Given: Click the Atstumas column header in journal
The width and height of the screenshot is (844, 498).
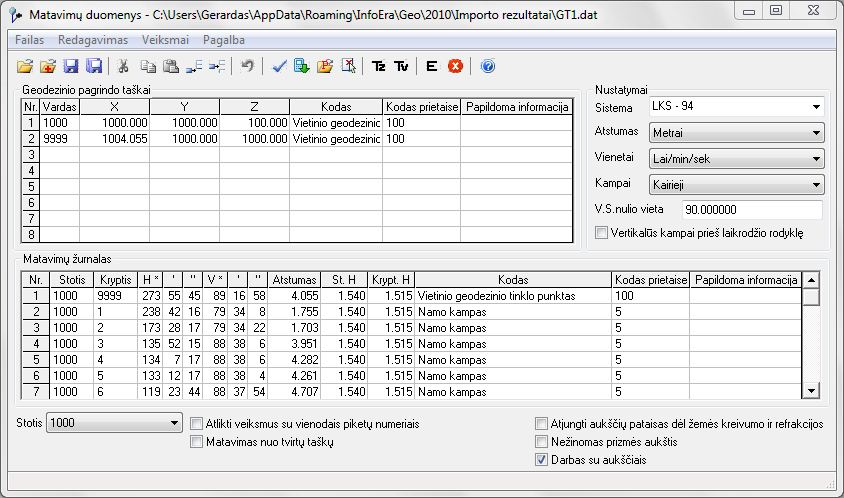Looking at the screenshot, I should [294, 280].
